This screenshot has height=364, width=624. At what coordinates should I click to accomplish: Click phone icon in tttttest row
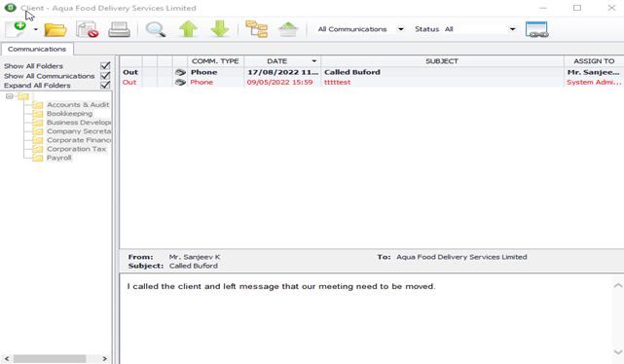click(180, 82)
